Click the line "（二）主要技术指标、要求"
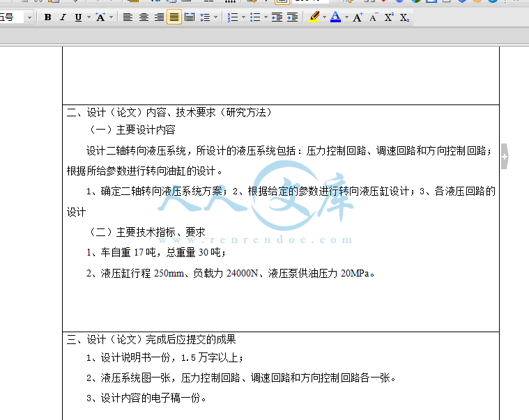 coord(146,232)
